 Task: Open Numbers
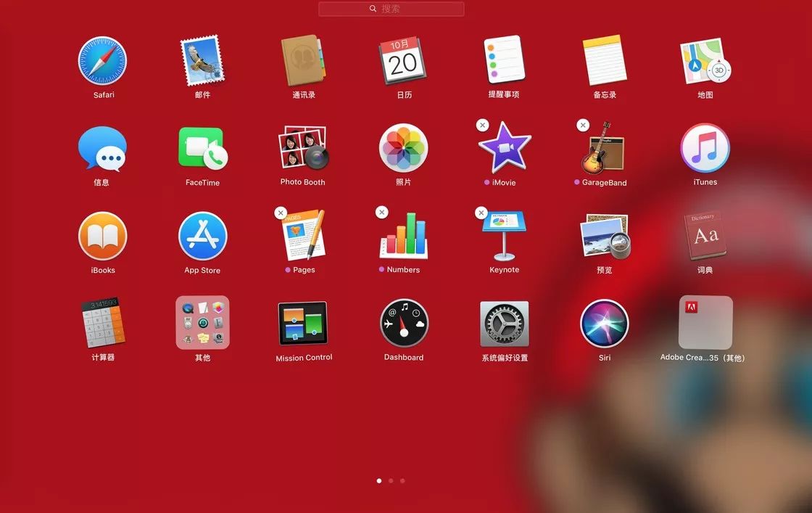(x=404, y=236)
